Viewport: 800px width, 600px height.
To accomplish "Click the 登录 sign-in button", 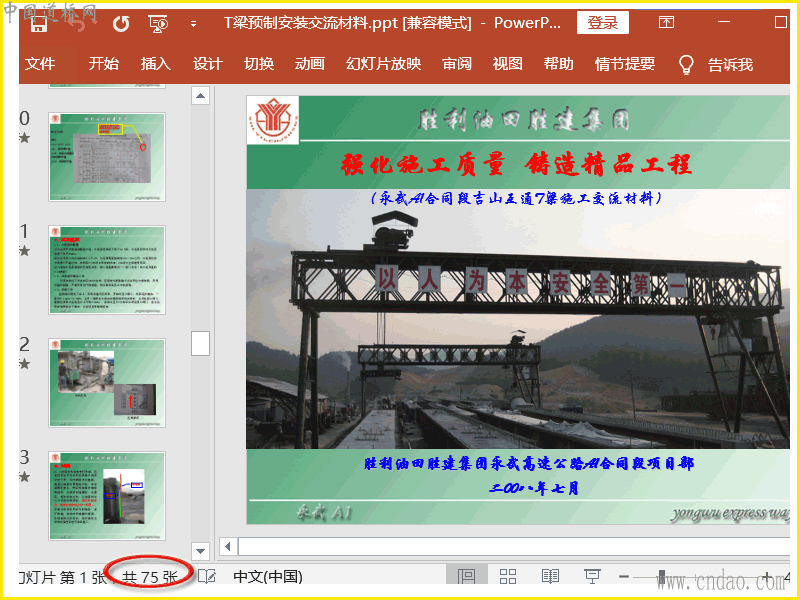I will tap(603, 22).
